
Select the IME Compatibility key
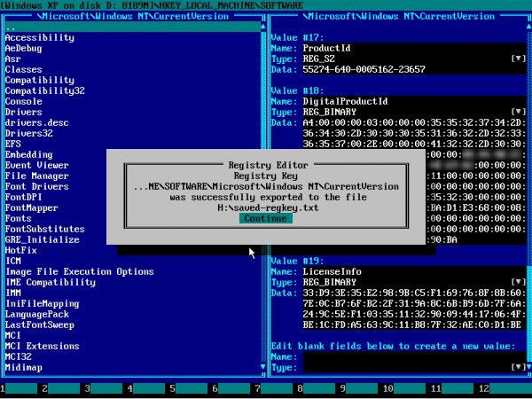51,282
